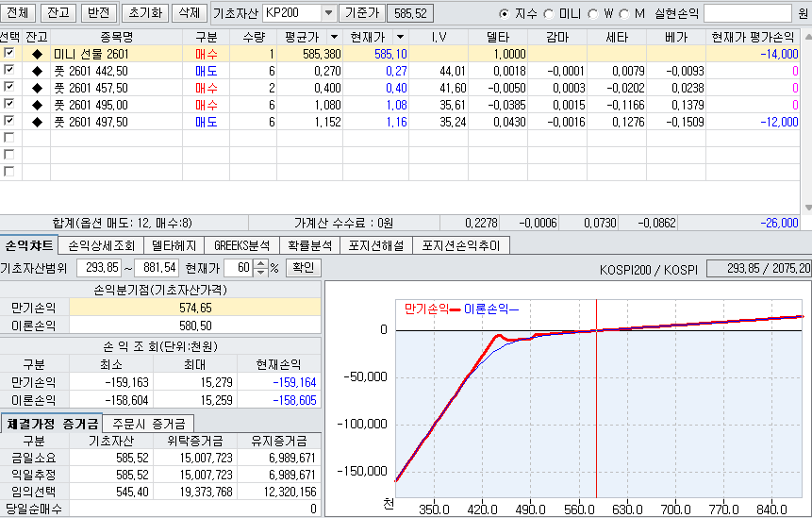
Task: Switch to the 주문시 증거금 tab
Action: (x=149, y=424)
